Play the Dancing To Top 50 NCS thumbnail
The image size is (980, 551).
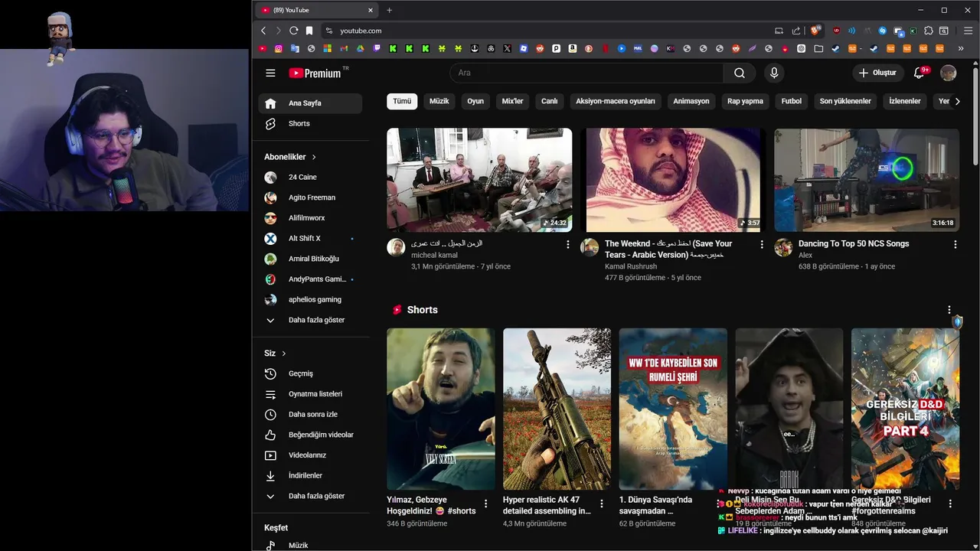[x=867, y=180]
